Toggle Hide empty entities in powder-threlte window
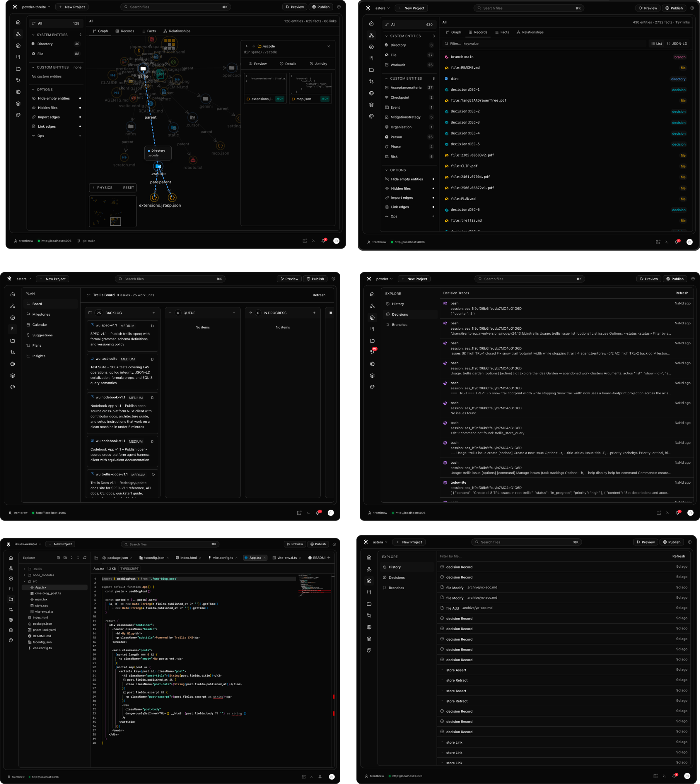 (x=57, y=98)
